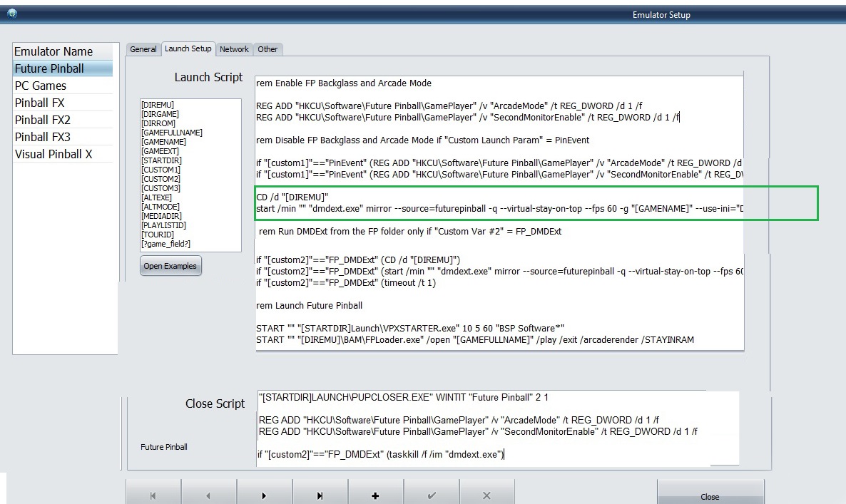The width and height of the screenshot is (846, 504).
Task: Click the 'rem Launch Future Pinball' line
Action: click(309, 306)
